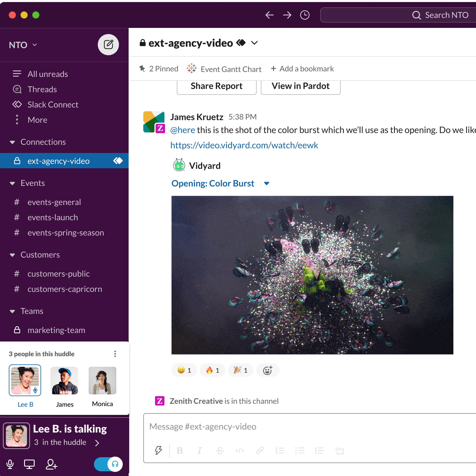Screen dimensions: 476x476
Task: Open Threads in the sidebar
Action: (x=42, y=89)
